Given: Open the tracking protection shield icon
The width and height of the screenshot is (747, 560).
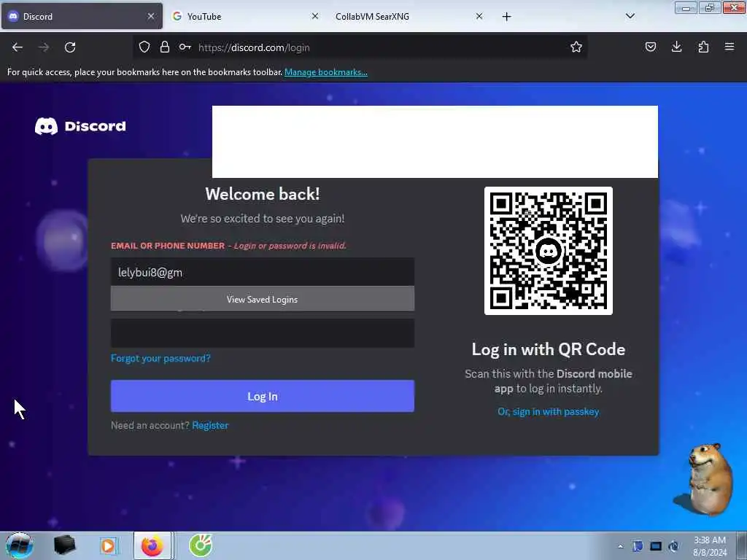Looking at the screenshot, I should (x=144, y=47).
